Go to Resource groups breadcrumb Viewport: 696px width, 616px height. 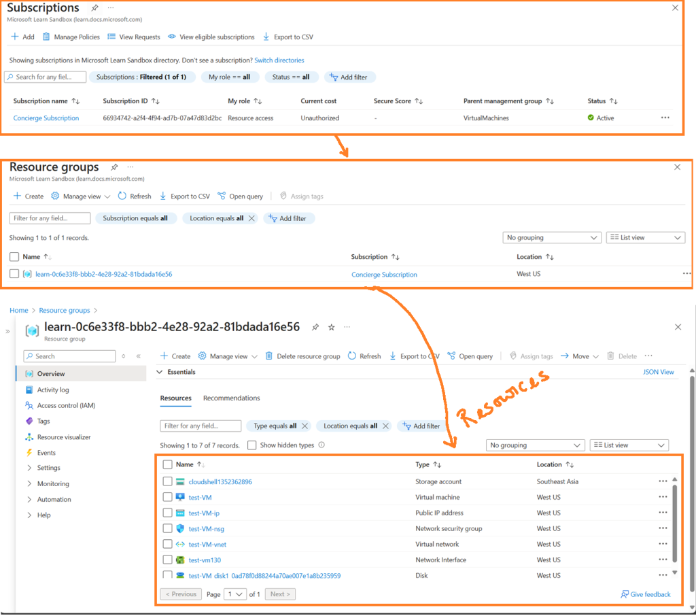point(65,311)
